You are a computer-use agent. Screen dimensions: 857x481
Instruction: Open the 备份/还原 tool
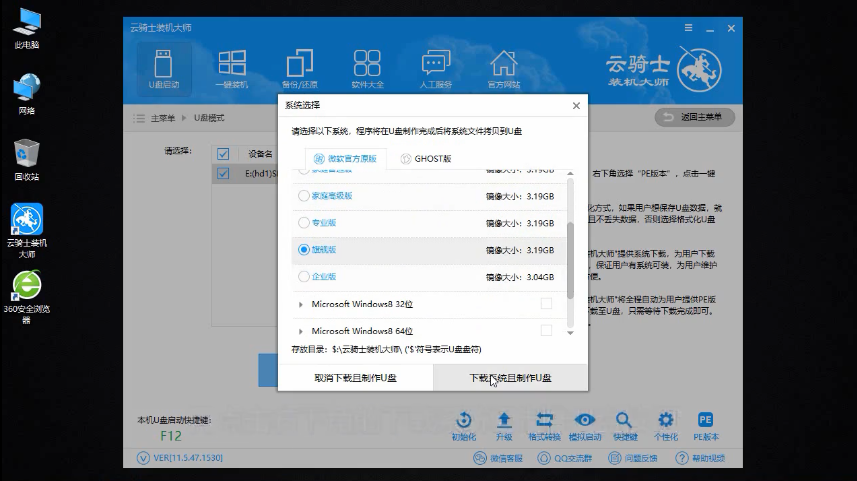pyautogui.click(x=300, y=69)
